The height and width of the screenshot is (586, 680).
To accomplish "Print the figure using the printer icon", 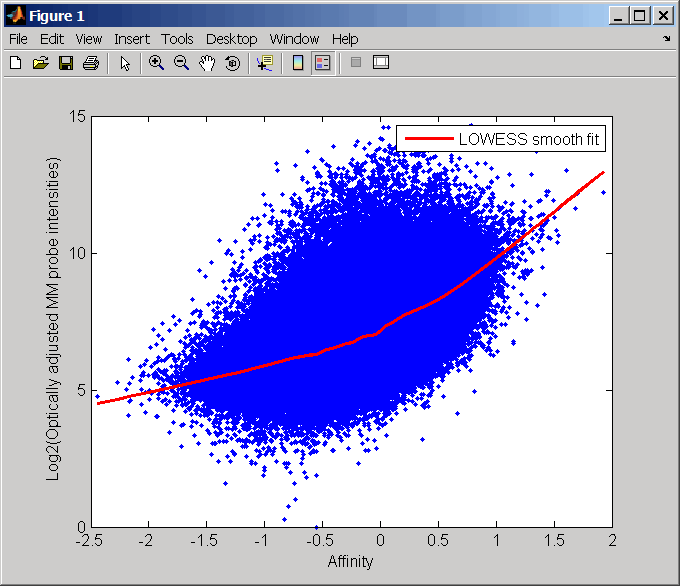I will pos(91,63).
